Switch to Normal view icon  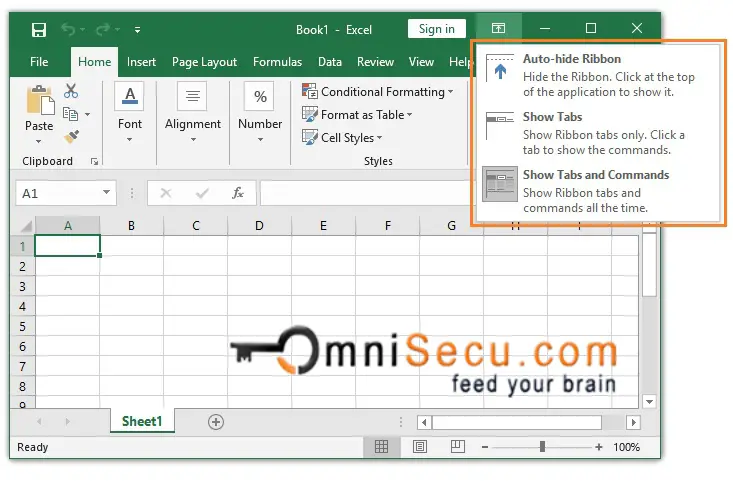coord(381,447)
